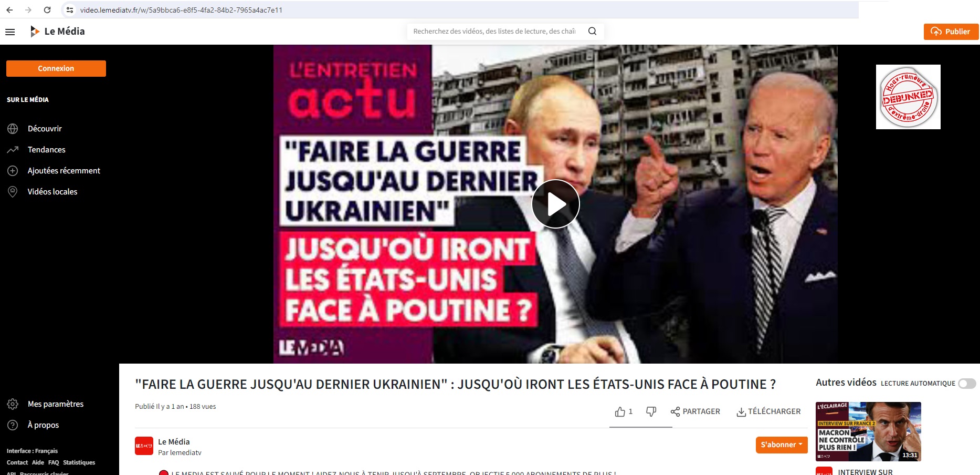The image size is (980, 475).
Task: Open the hamburger sidebar menu
Action: point(10,32)
